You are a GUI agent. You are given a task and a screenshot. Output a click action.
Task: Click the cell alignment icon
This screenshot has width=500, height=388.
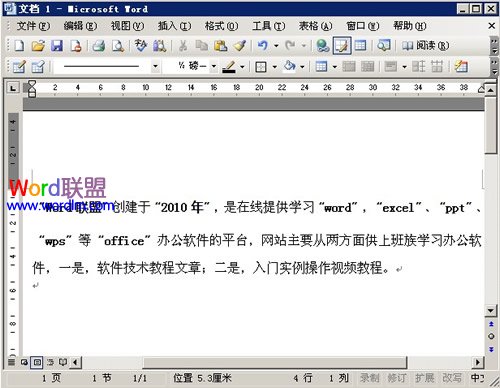click(391, 67)
